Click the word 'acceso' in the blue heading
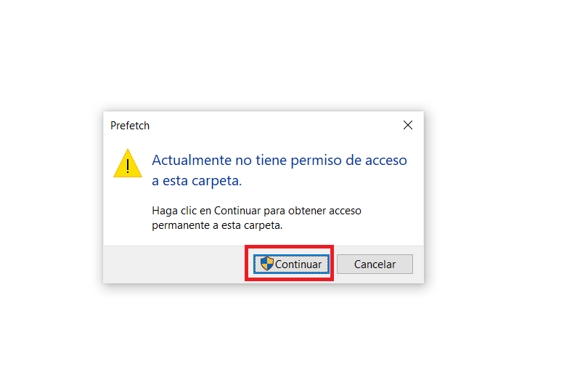The image size is (588, 388). click(386, 161)
